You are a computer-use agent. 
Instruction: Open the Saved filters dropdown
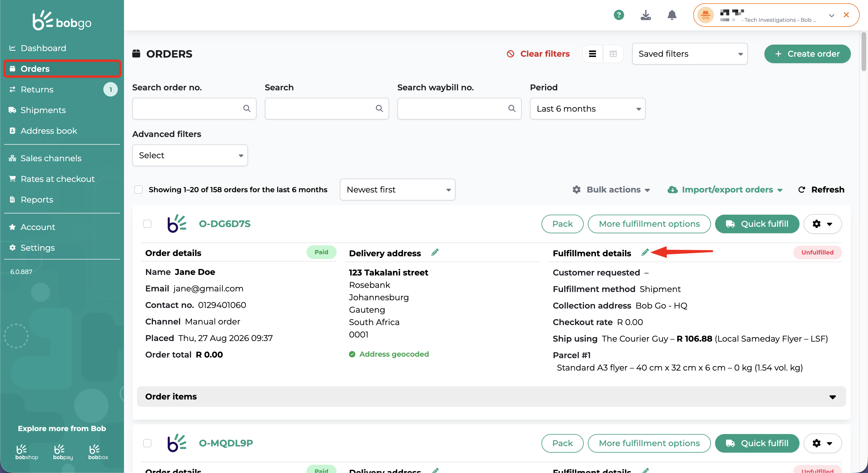point(690,54)
